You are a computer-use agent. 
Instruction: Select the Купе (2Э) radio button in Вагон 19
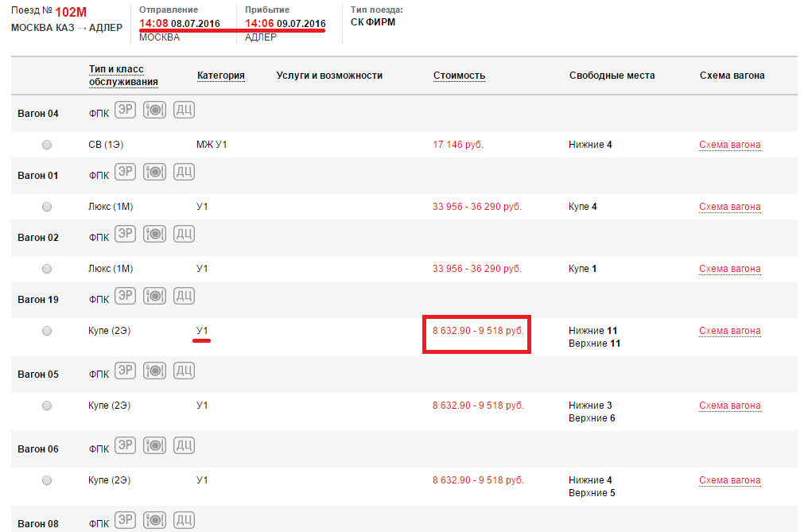click(47, 331)
